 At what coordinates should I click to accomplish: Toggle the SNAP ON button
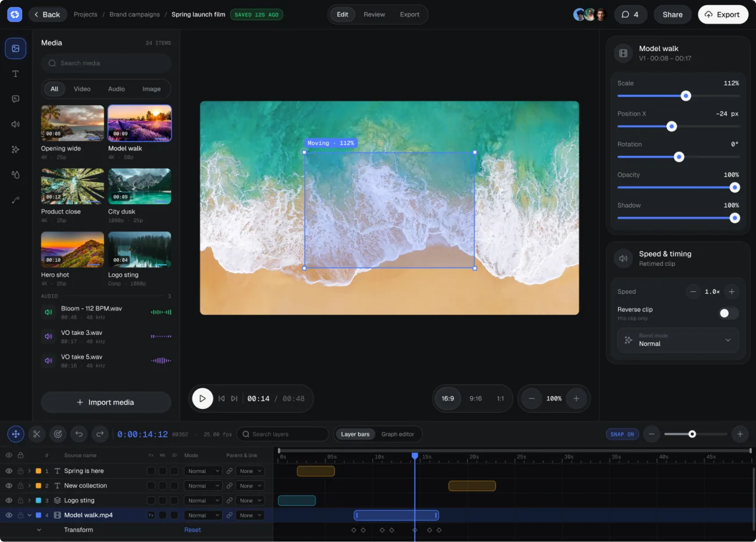pos(622,434)
